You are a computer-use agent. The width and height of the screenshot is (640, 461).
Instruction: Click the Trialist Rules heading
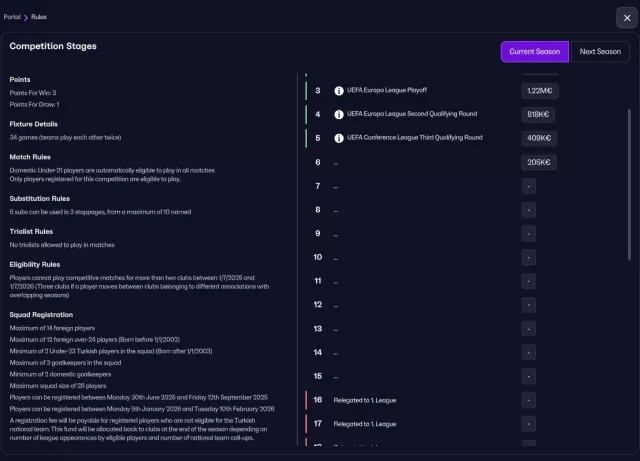(x=31, y=232)
